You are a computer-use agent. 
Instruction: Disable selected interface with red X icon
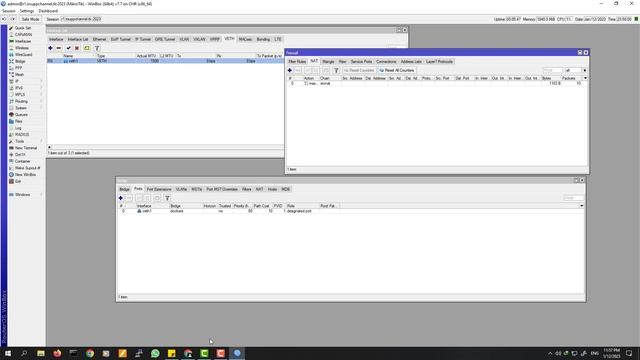pos(77,48)
